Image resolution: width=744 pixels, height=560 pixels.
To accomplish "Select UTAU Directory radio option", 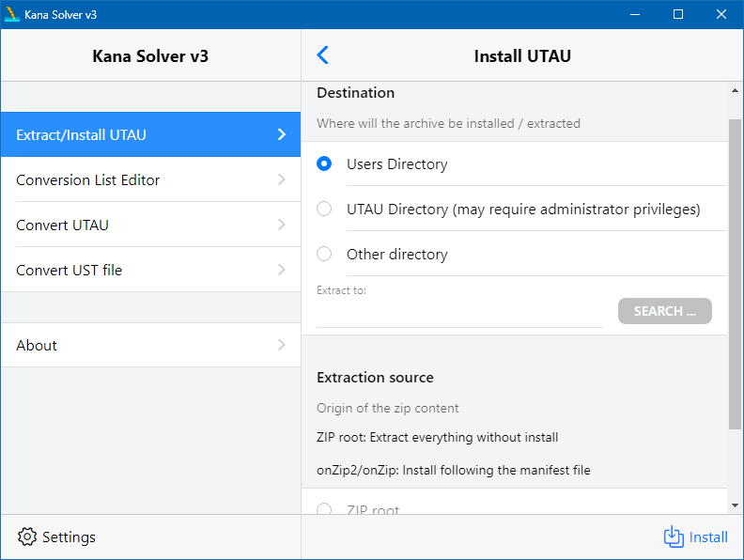I will (x=324, y=209).
